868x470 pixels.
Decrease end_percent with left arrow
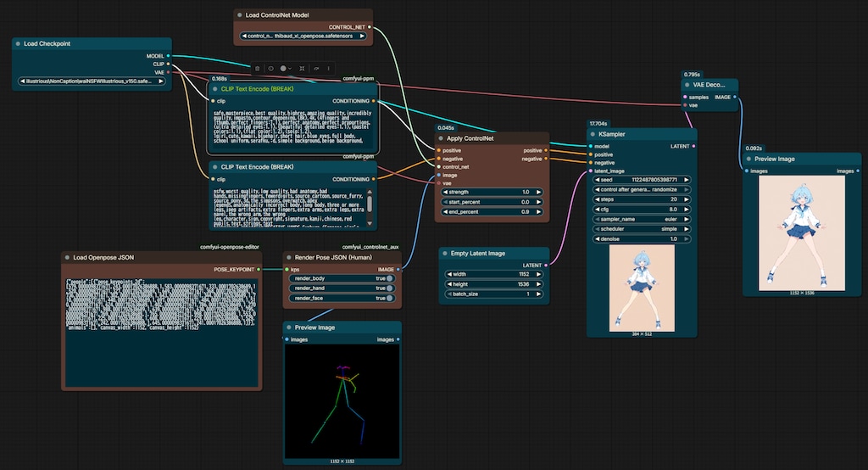click(446, 212)
